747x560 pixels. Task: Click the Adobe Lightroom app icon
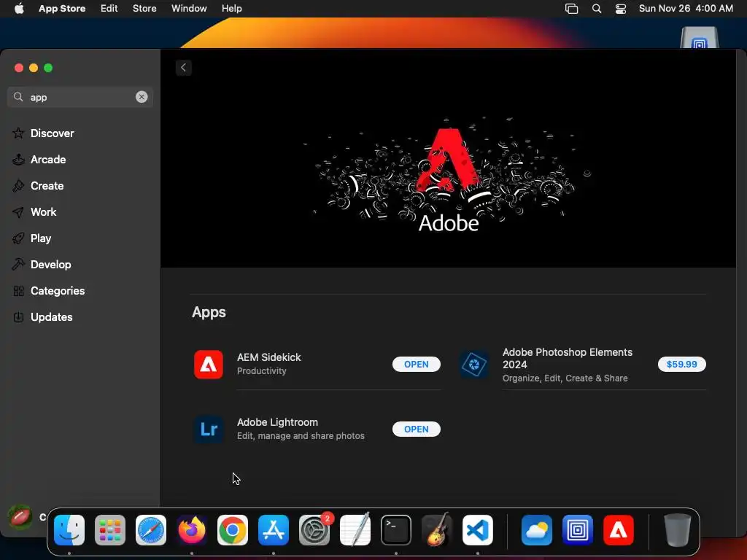click(209, 429)
